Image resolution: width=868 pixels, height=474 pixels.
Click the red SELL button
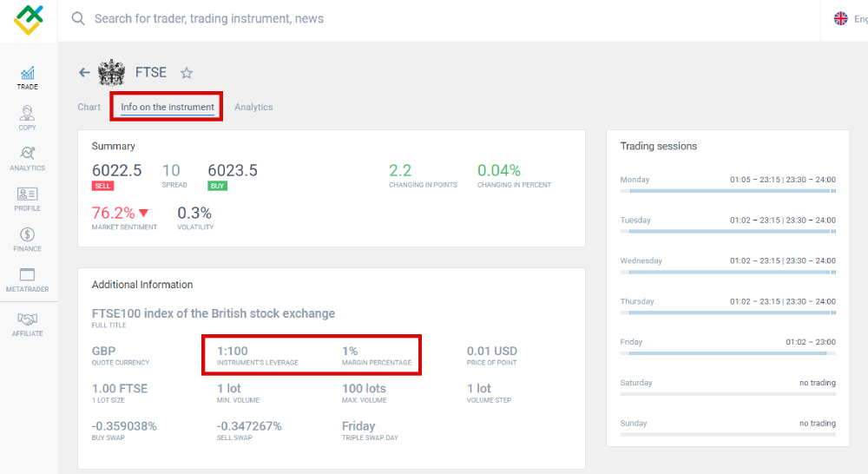click(102, 186)
